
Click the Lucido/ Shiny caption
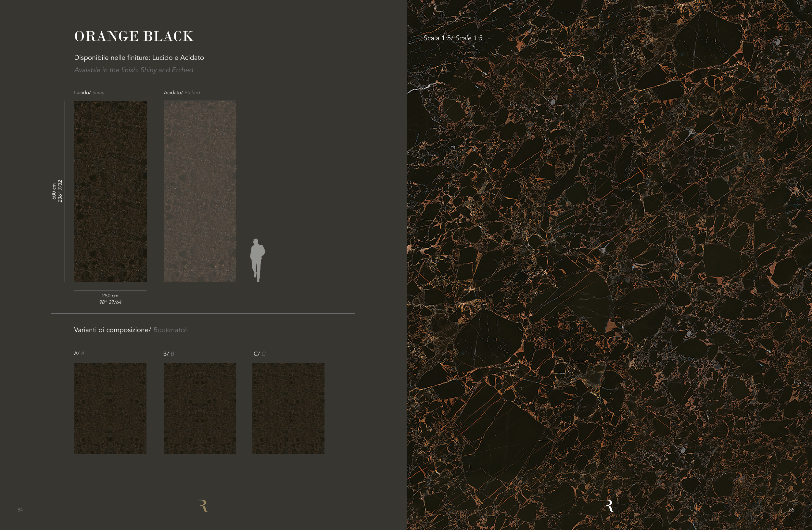click(x=89, y=93)
